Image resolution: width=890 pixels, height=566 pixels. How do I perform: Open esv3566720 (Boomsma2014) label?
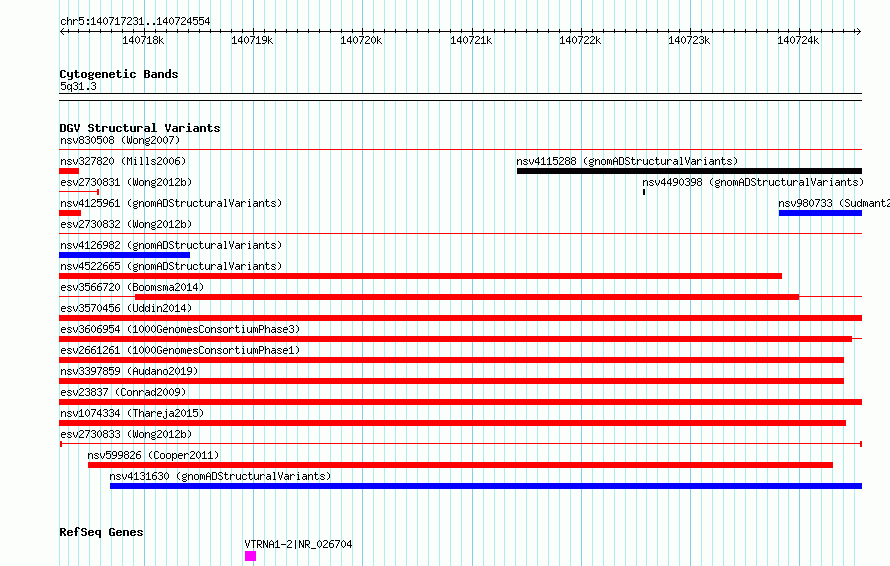coord(132,287)
